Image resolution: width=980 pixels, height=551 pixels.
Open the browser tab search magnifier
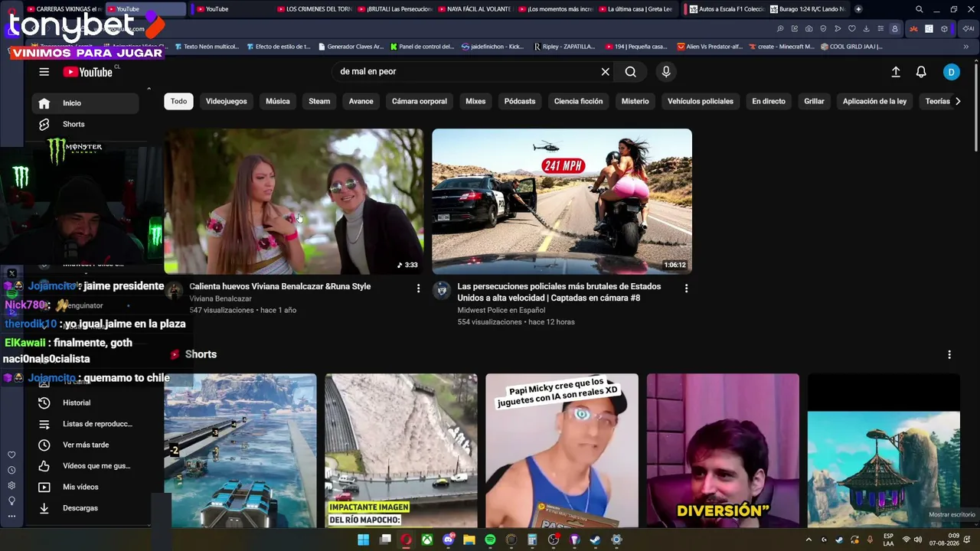click(920, 9)
